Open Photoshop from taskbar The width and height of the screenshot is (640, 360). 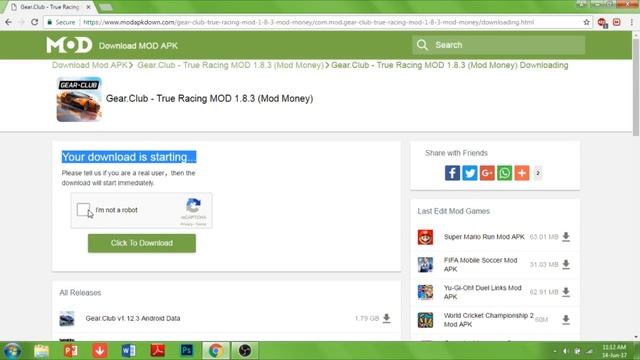click(x=187, y=351)
